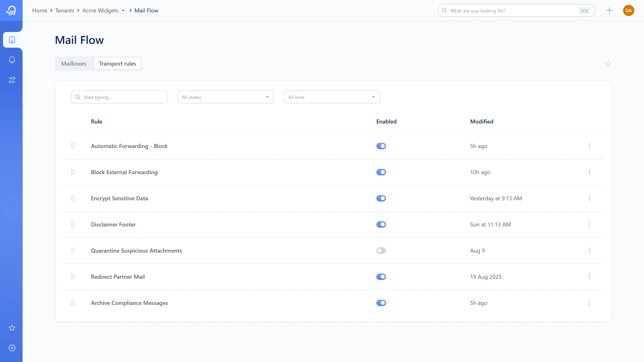Favorite this page with the star icon
The width and height of the screenshot is (644, 362).
tap(608, 64)
